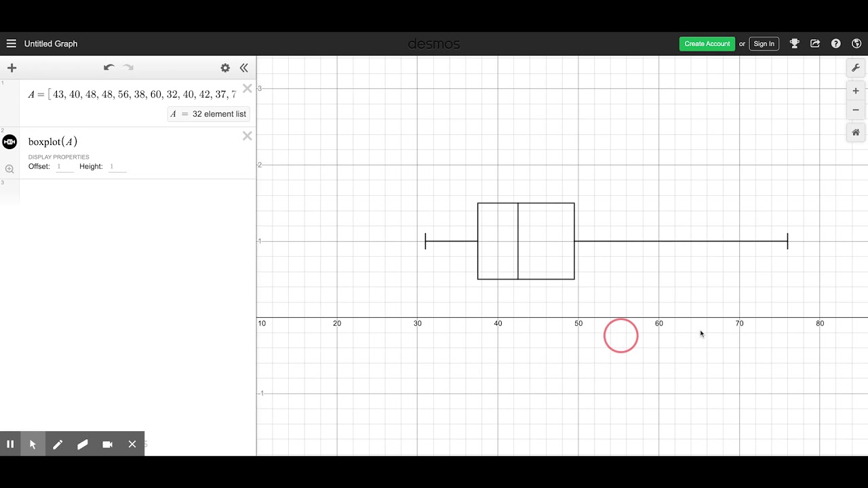Share the graph
Viewport: 868px width, 488px height.
click(x=815, y=43)
